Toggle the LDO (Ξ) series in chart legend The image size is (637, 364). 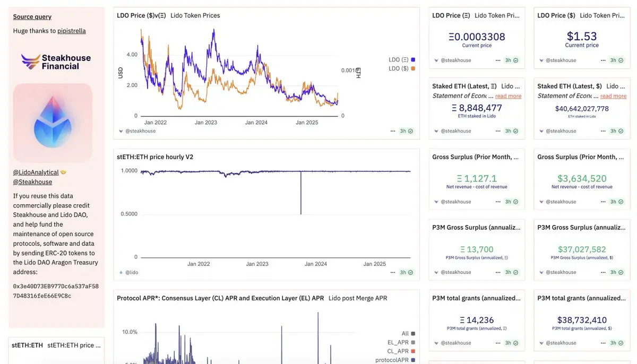click(x=401, y=60)
